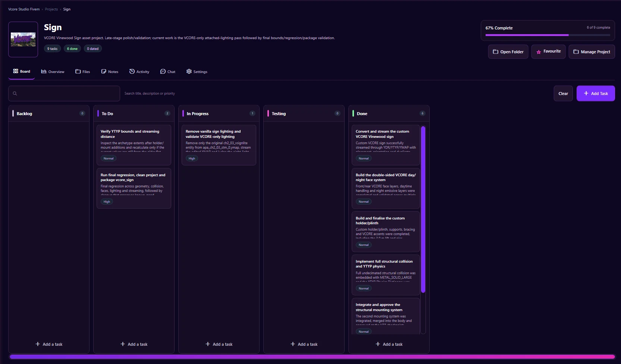621x364 pixels.
Task: Click the '9 tasks' badge
Action: [x=52, y=49]
